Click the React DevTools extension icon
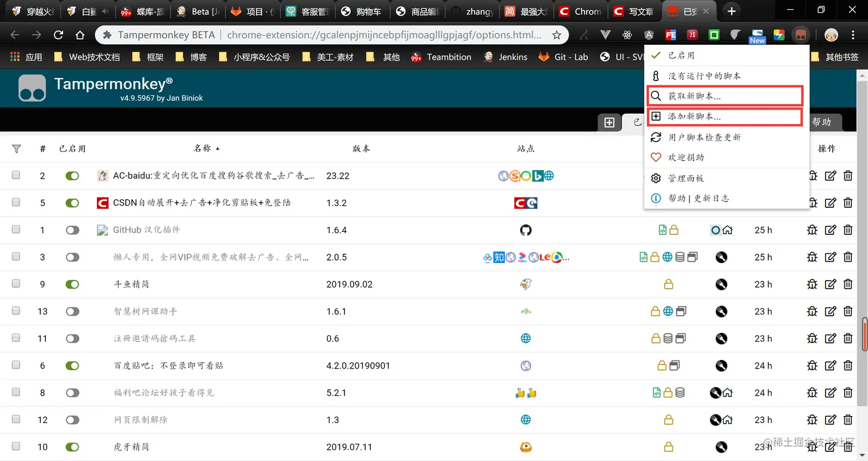 point(627,35)
